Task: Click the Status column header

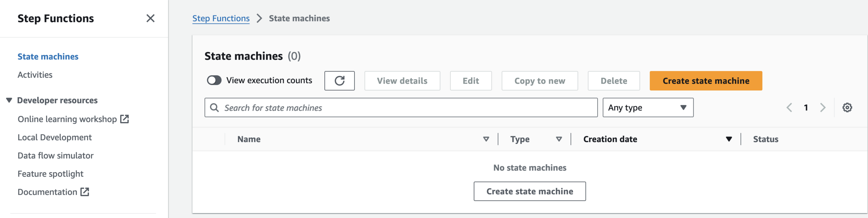Action: point(766,139)
